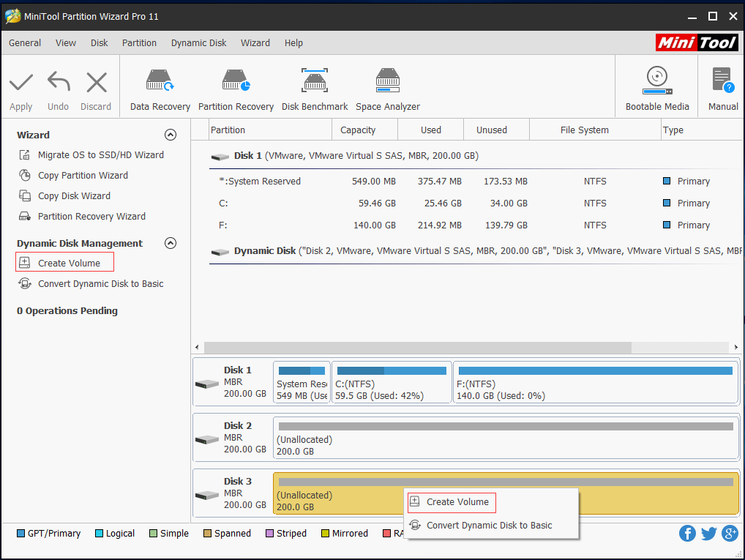Click the Apply checkmark icon
The image size is (745, 560).
21,83
